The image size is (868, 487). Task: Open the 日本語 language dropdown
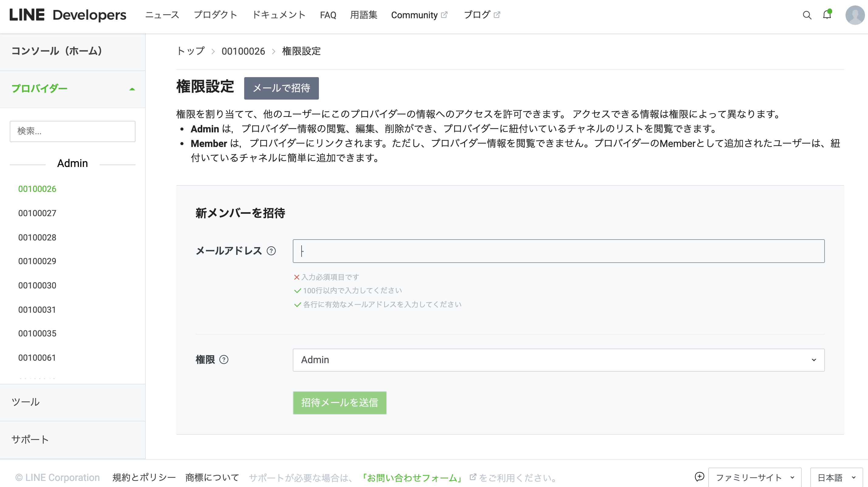pos(836,477)
